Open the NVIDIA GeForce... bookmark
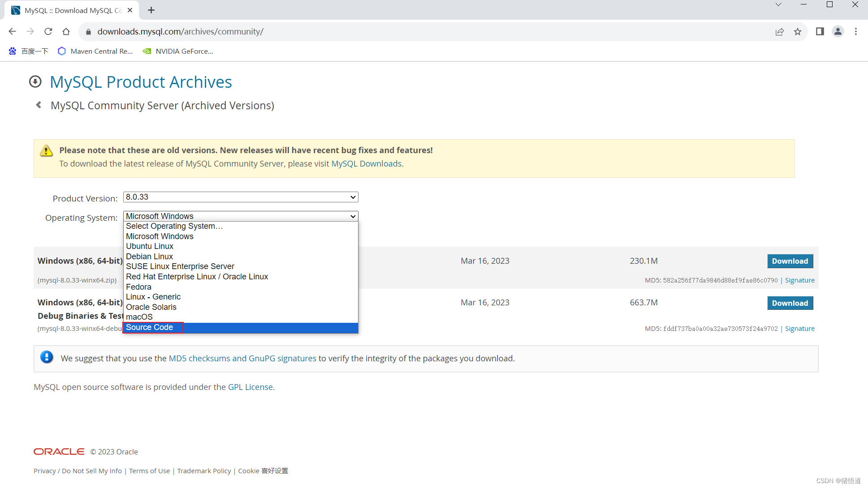Viewport: 868px width, 488px height. click(178, 51)
